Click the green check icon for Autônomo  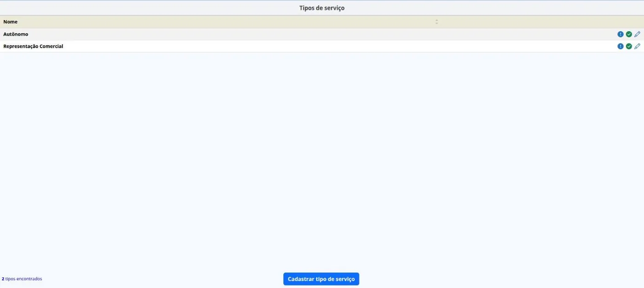[x=629, y=34]
